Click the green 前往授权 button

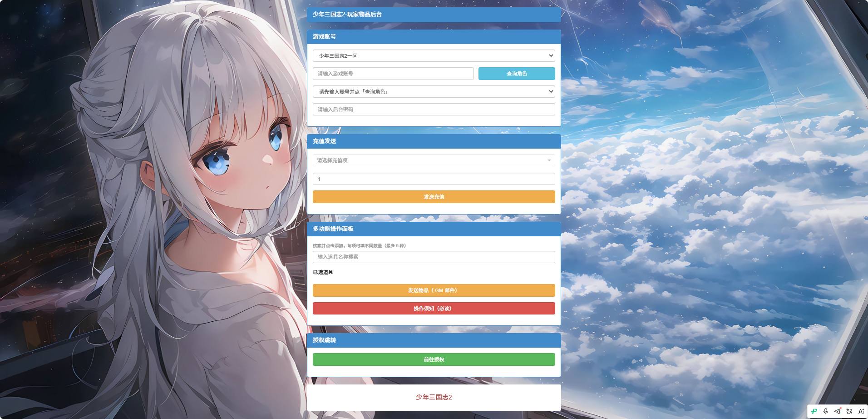click(434, 359)
